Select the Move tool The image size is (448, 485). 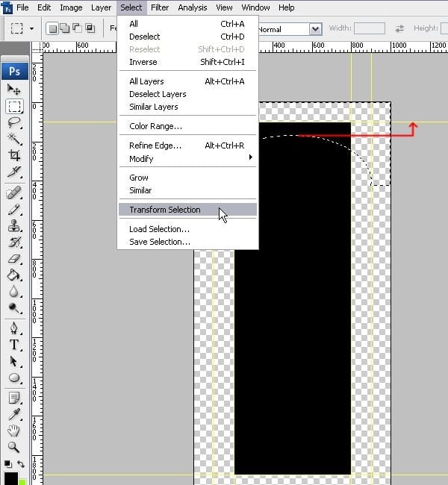coord(13,90)
